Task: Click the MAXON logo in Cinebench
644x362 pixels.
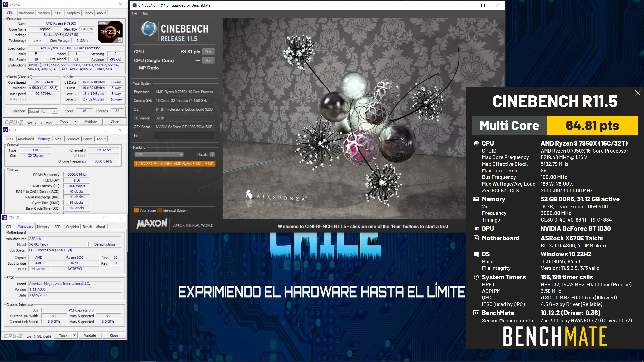Action: pyautogui.click(x=152, y=223)
